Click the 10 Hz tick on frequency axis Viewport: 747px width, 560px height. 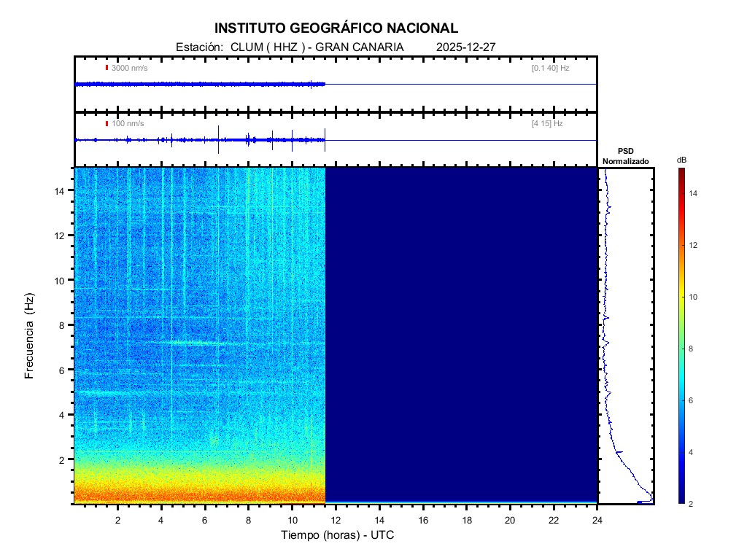click(61, 280)
